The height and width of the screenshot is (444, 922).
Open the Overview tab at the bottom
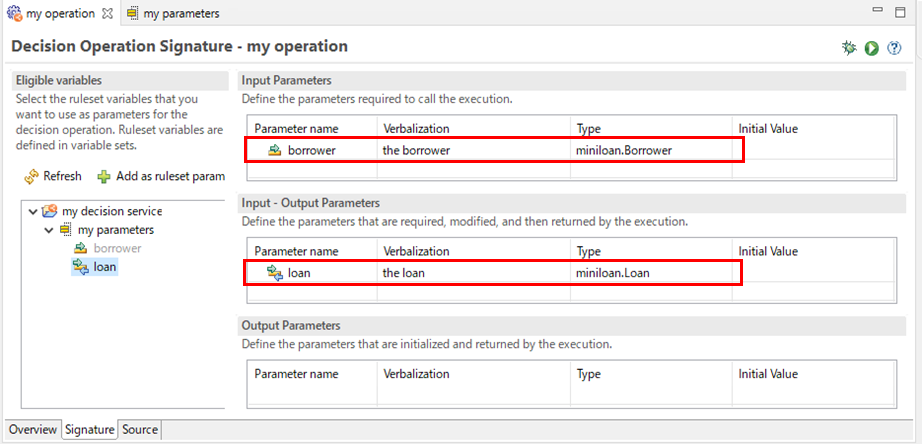click(32, 430)
